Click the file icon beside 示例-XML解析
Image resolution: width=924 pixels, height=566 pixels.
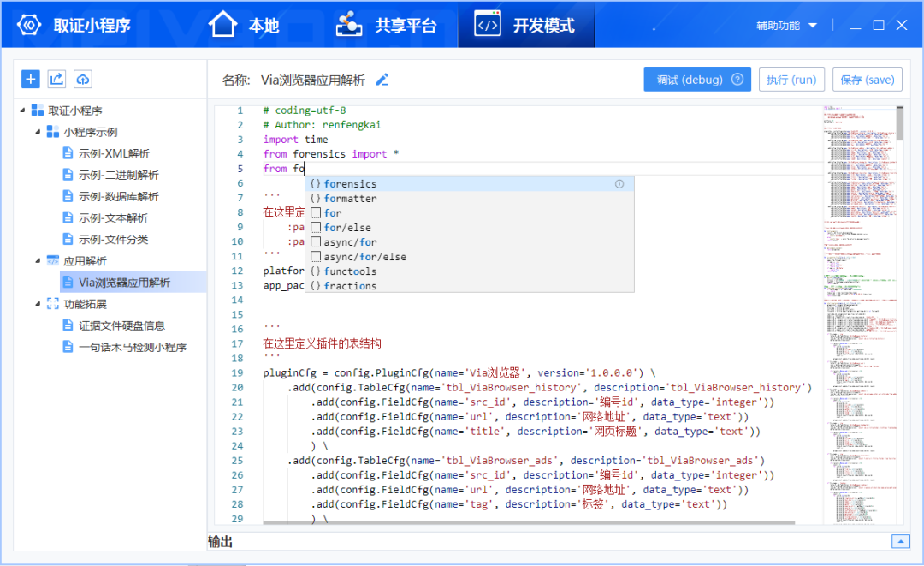point(68,153)
